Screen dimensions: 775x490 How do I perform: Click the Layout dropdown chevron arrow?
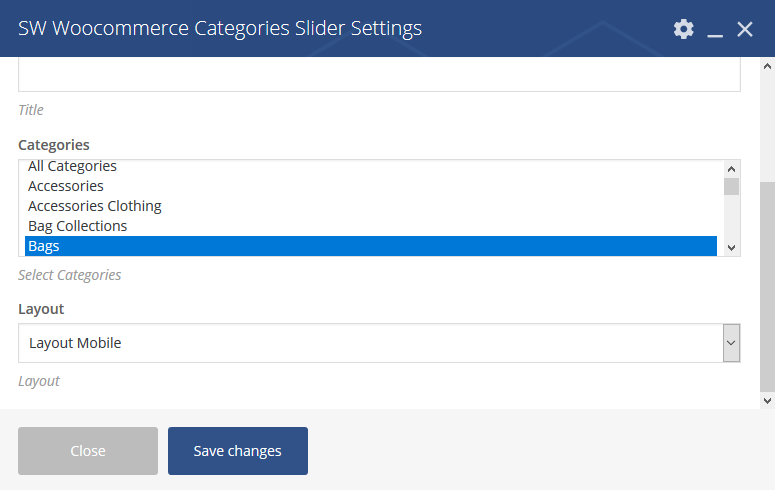click(732, 343)
